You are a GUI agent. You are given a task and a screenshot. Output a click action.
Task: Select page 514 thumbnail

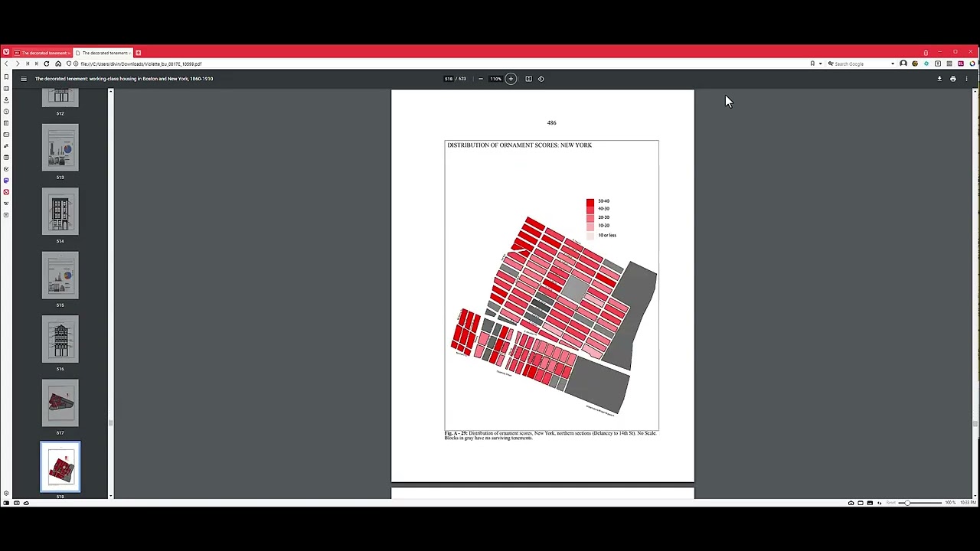tap(60, 211)
